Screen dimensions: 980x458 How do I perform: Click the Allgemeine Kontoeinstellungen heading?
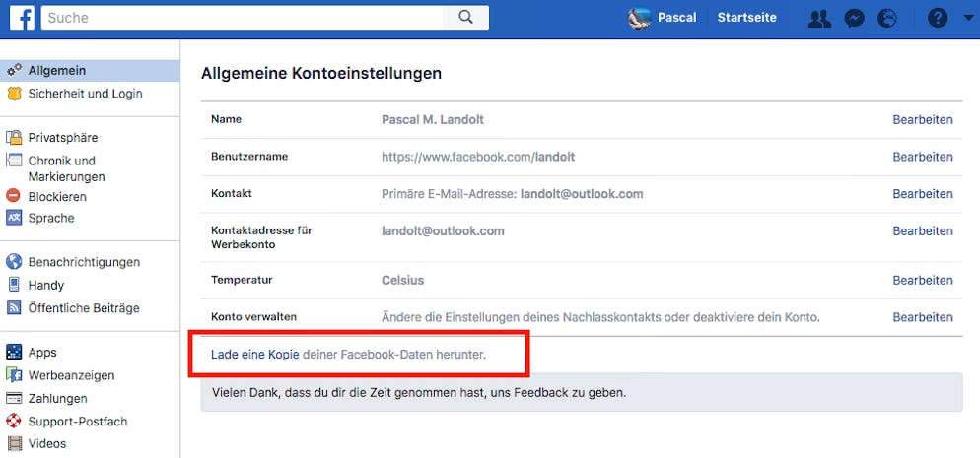tap(321, 74)
